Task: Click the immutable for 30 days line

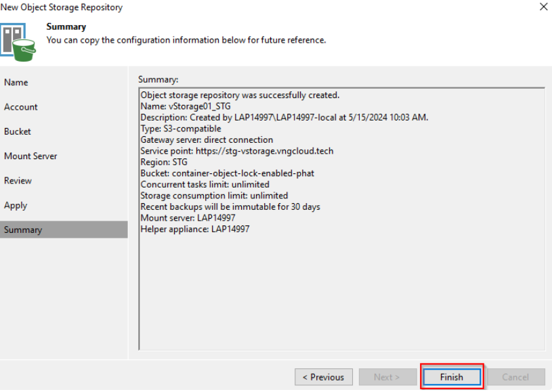Action: [x=230, y=206]
